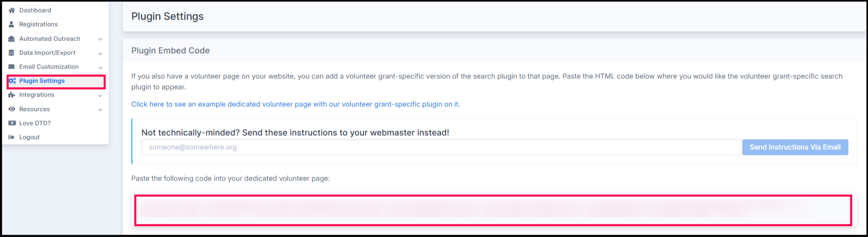The width and height of the screenshot is (868, 237).
Task: Click the Plugin Settings gears icon
Action: [12, 81]
